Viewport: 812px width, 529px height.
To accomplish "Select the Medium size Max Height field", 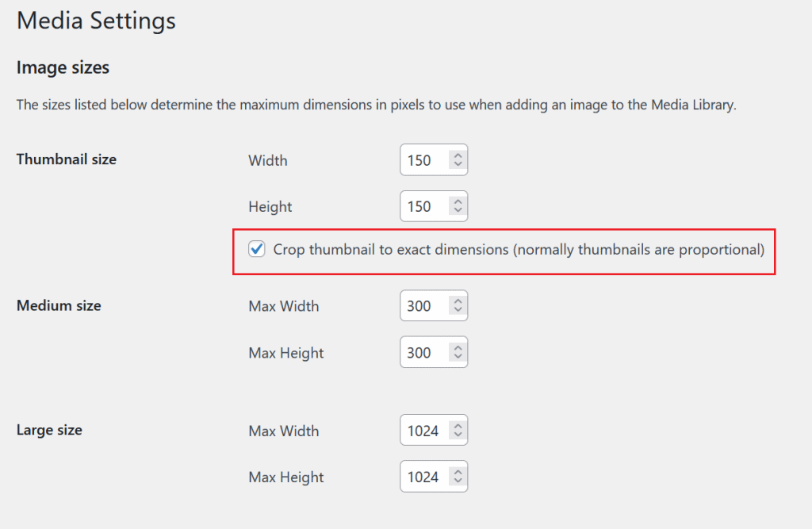I will point(424,352).
